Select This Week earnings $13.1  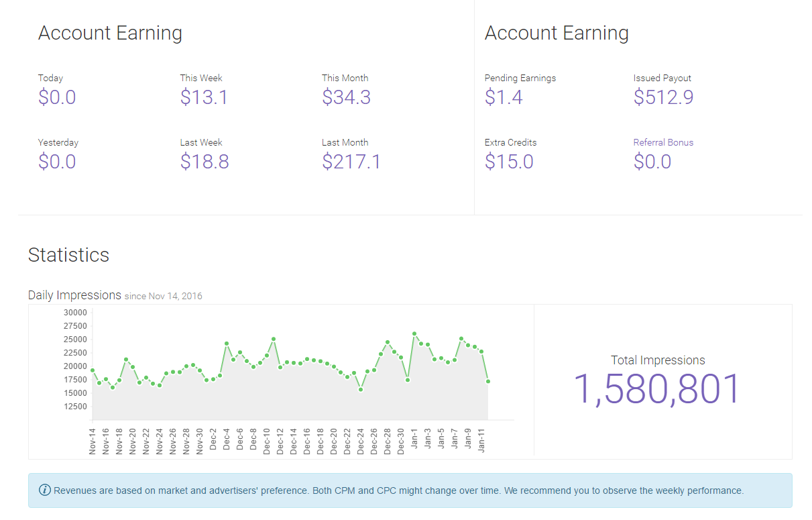204,97
